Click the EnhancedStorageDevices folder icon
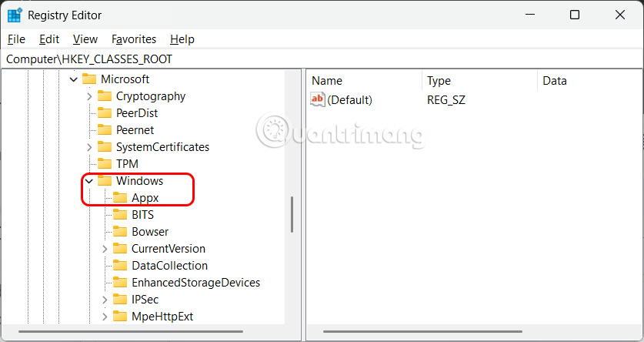644x342 pixels. point(120,283)
